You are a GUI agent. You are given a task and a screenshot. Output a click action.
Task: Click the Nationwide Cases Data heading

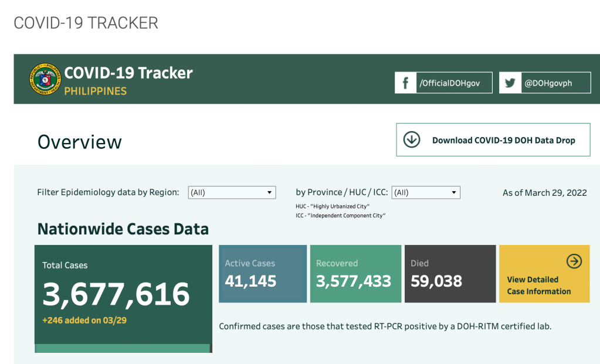click(123, 229)
